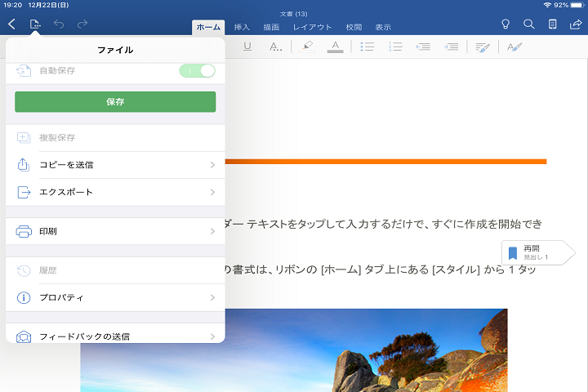The image size is (588, 392).
Task: Switch to mobile reading view icon
Action: tap(552, 24)
